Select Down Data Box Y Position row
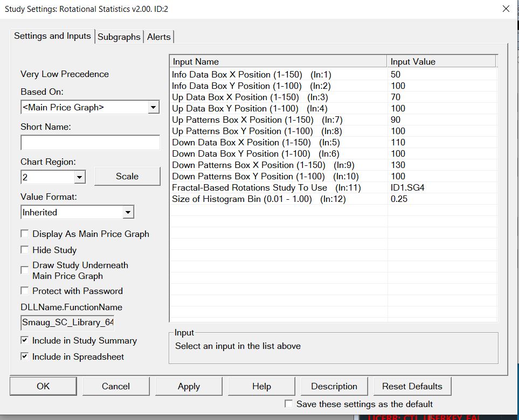519x420 pixels. (333, 153)
